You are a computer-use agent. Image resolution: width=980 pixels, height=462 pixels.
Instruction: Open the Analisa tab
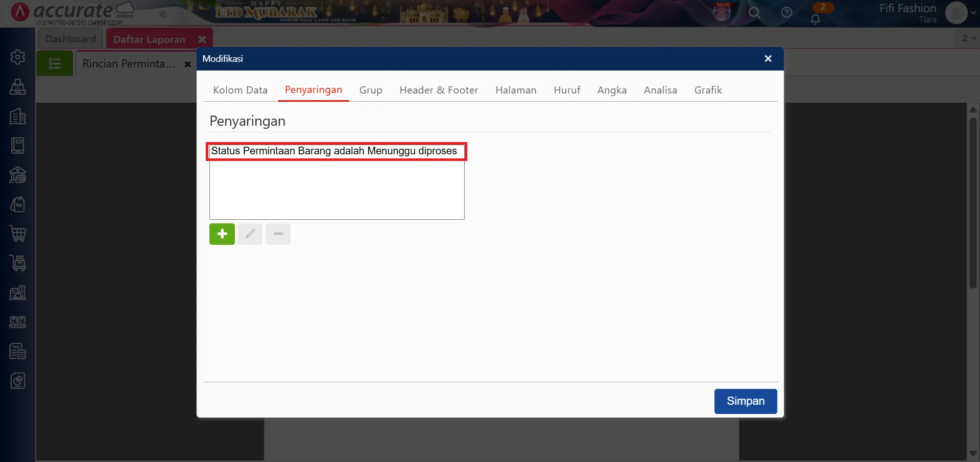[x=660, y=90]
